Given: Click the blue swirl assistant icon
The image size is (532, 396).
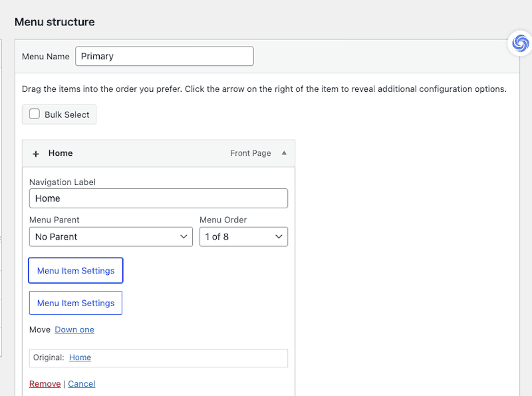Looking at the screenshot, I should coord(521,43).
